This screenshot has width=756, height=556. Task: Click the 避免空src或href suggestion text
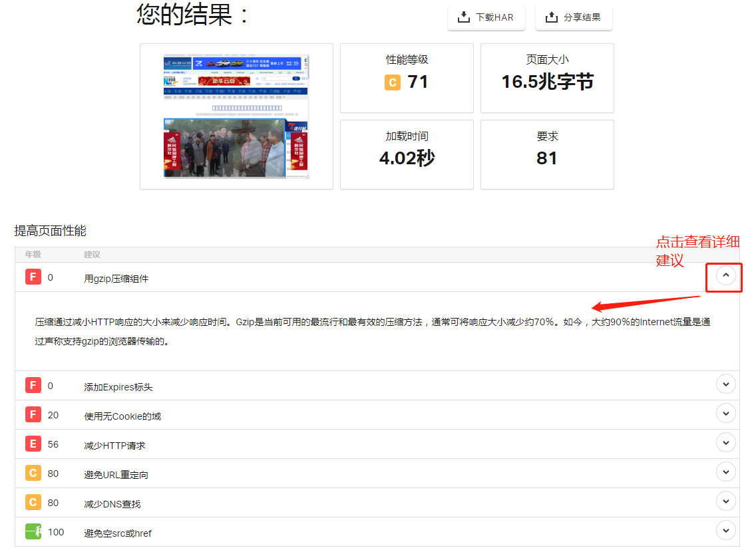[118, 533]
